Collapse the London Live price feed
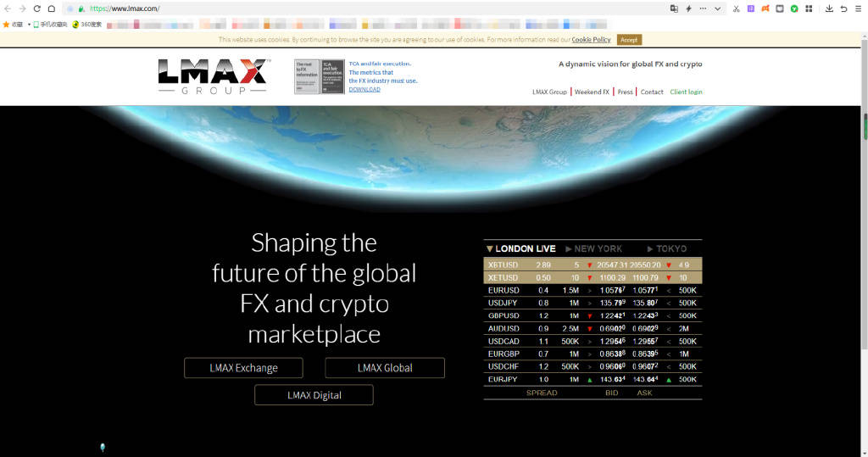The image size is (868, 457). point(520,248)
